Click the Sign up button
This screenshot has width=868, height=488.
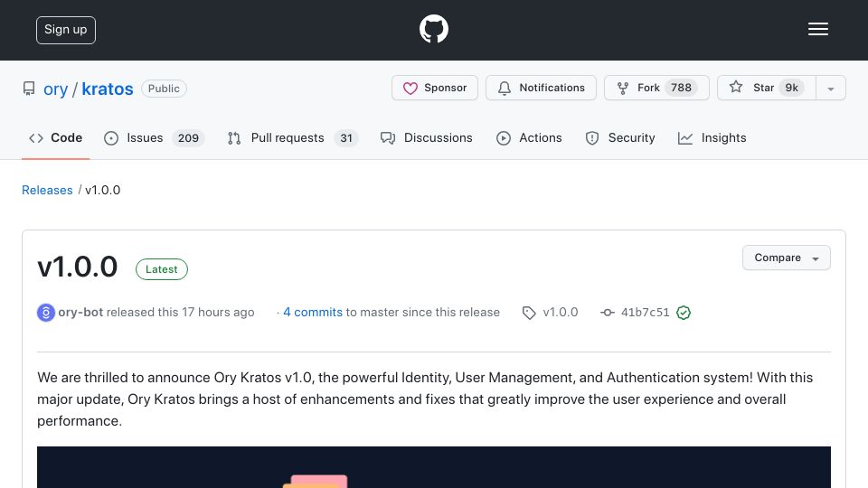66,30
